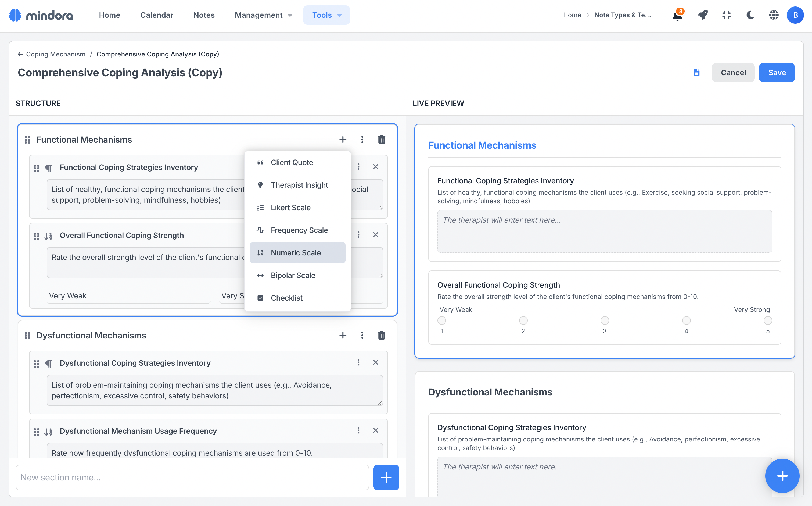Viewport: 812px width, 506px height.
Task: Click the Dysfunctional Coping Strategies Inventory preview textbox
Action: point(605,476)
